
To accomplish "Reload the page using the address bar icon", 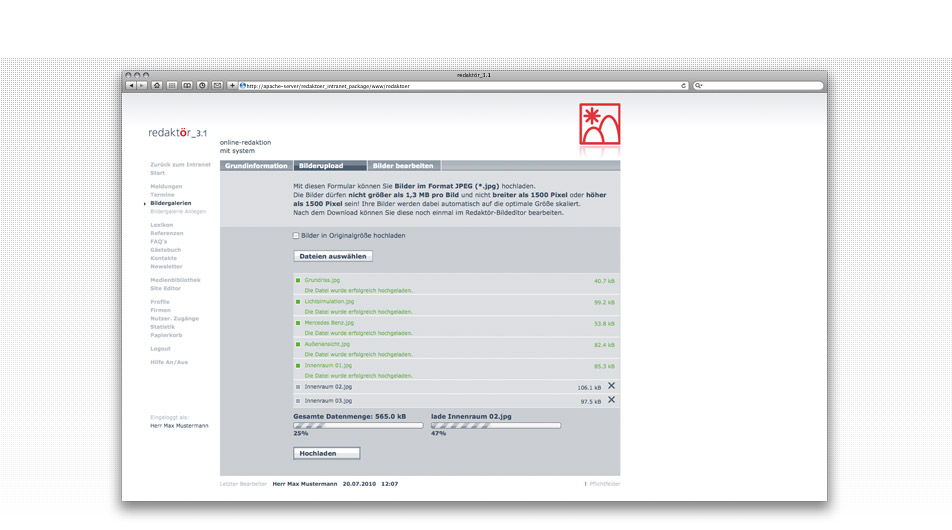I will click(x=684, y=86).
